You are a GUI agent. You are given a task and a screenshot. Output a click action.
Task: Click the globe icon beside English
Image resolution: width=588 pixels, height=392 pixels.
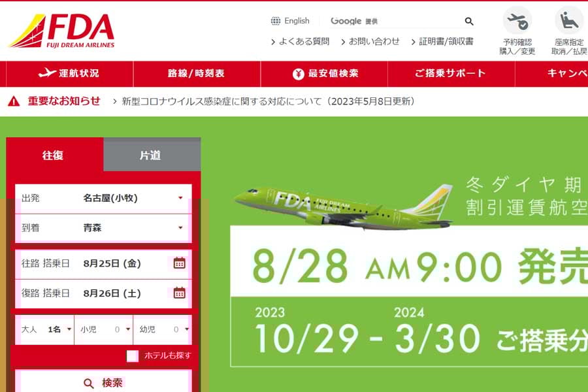click(x=276, y=21)
